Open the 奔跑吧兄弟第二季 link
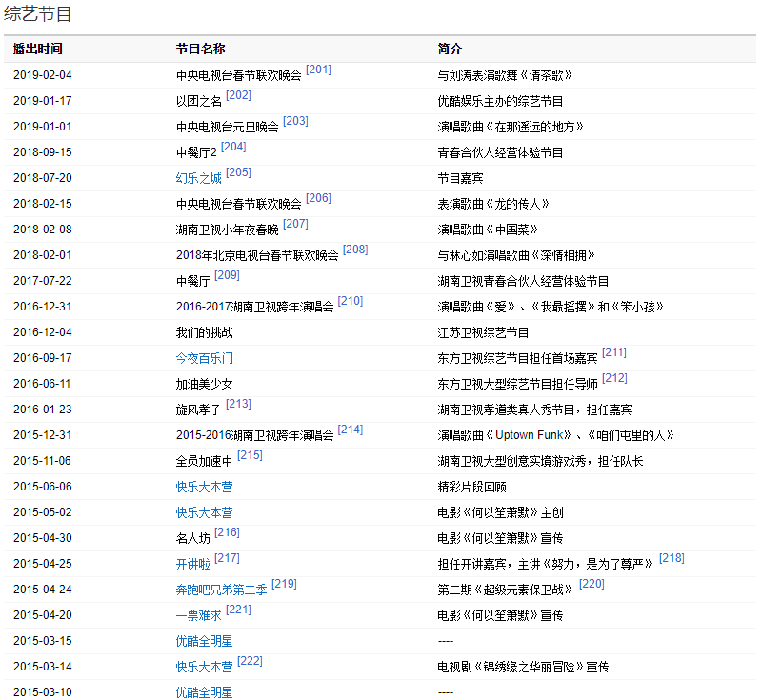The width and height of the screenshot is (762, 700). tap(221, 590)
